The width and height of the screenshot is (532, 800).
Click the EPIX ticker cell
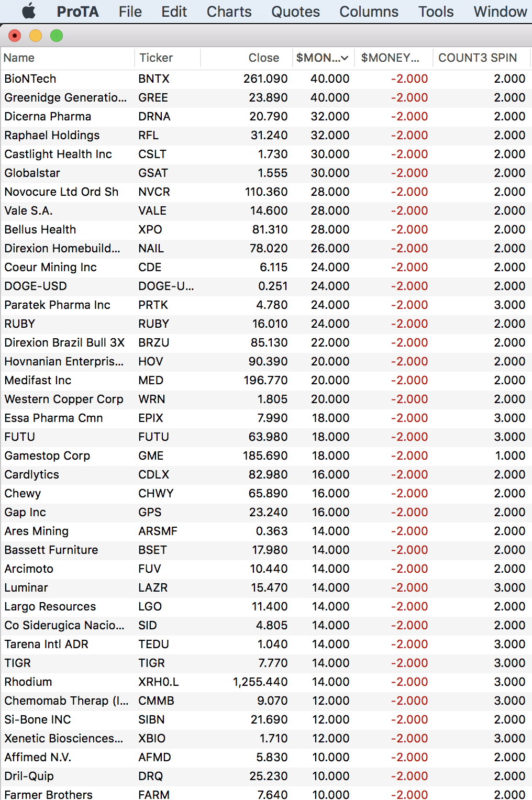pyautogui.click(x=151, y=418)
